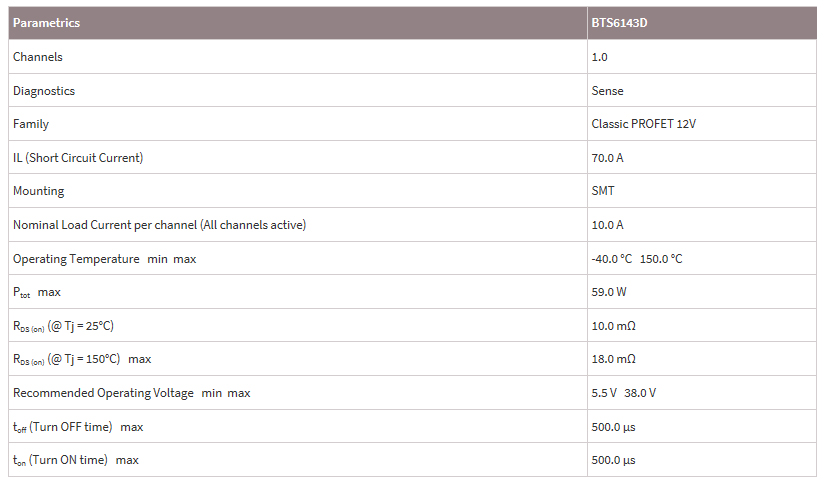This screenshot has height=491, width=828.
Task: Select the IL (Short Circuit Current) label
Action: click(x=78, y=158)
